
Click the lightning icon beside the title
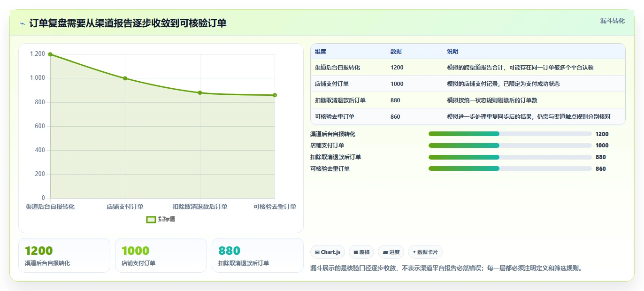point(23,23)
